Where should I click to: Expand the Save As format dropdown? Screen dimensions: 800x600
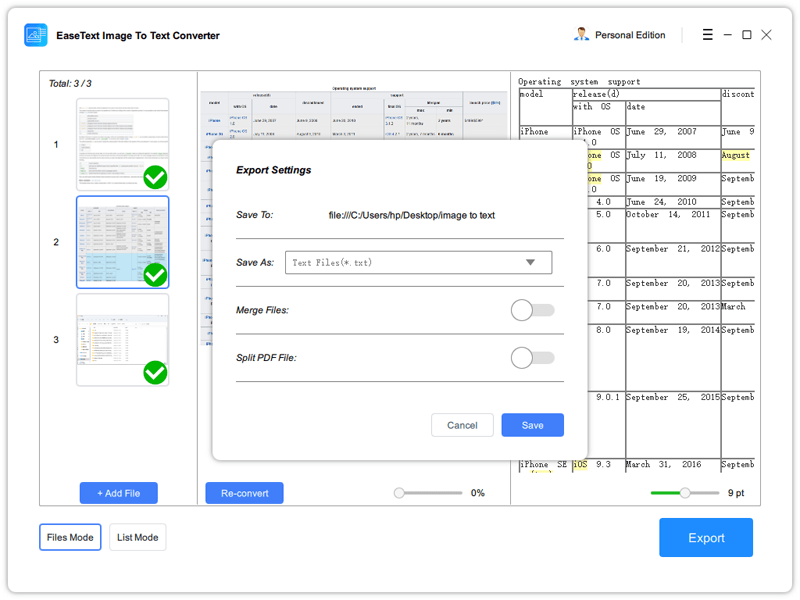pos(418,263)
